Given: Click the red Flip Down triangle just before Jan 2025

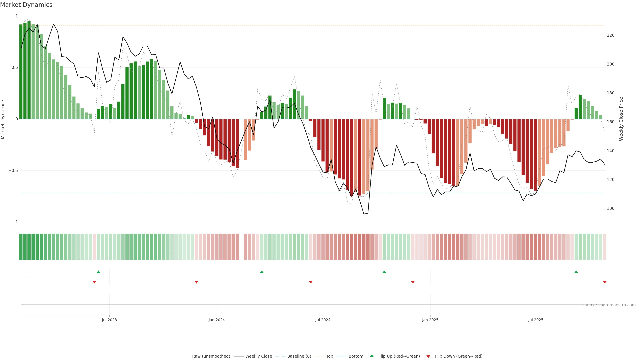Looking at the screenshot, I should pos(413,282).
